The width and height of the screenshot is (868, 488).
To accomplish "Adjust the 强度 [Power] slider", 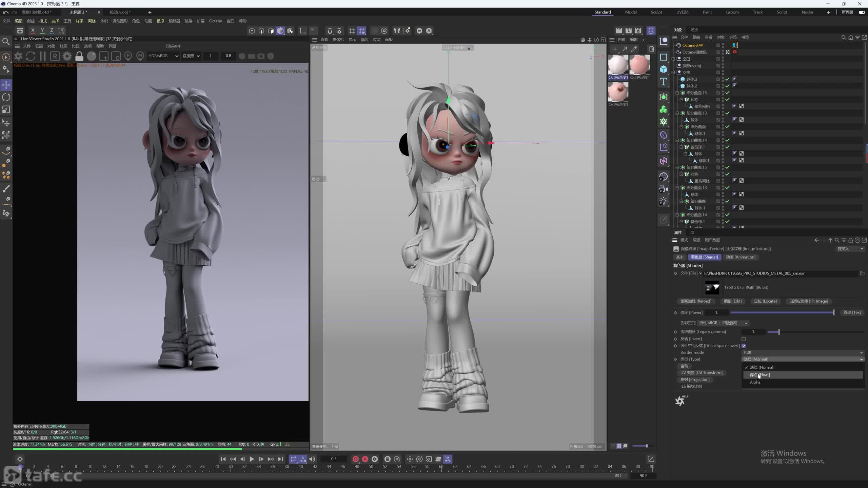I will click(x=782, y=312).
